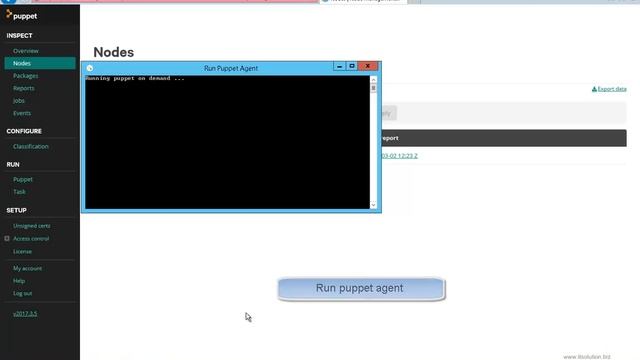The height and width of the screenshot is (360, 640).
Task: Click the report column header
Action: pos(390,138)
